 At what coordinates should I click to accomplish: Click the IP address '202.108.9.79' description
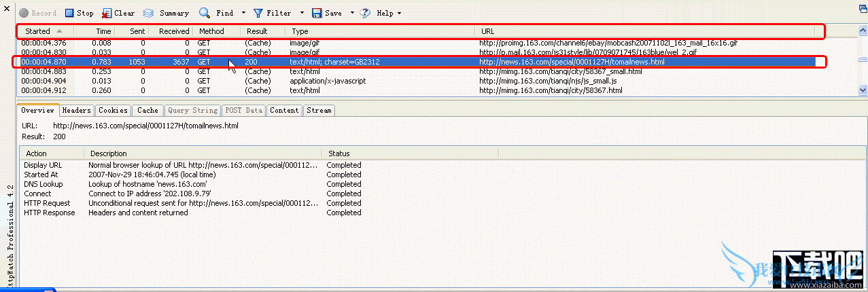click(150, 194)
